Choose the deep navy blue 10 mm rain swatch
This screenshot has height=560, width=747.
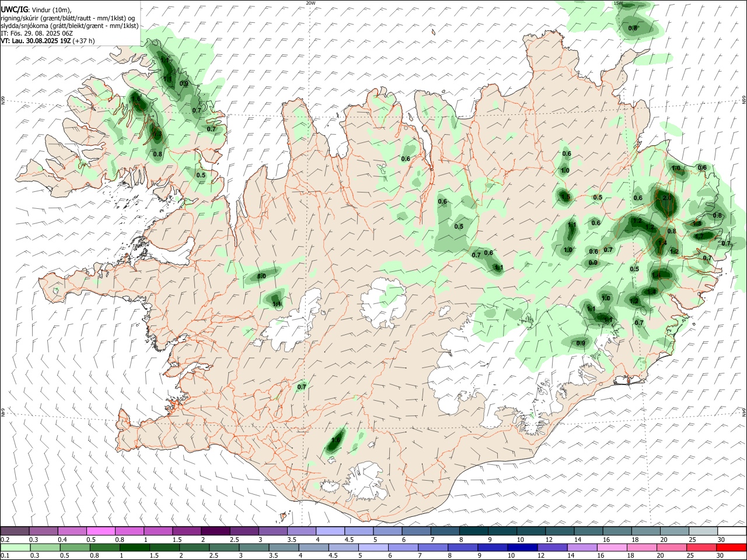tap(521, 547)
